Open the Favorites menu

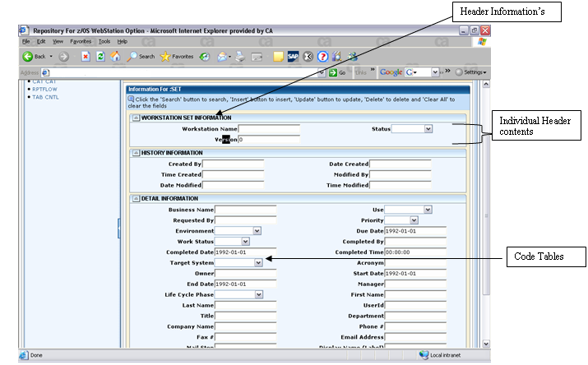(x=81, y=42)
